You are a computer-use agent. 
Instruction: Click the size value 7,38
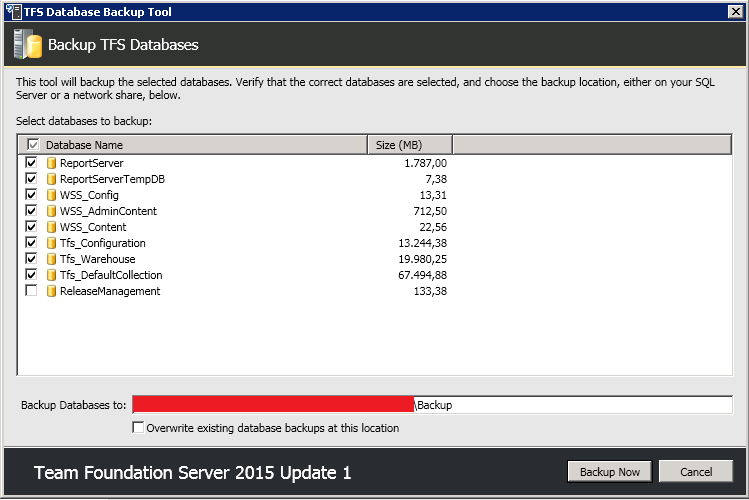pyautogui.click(x=436, y=179)
